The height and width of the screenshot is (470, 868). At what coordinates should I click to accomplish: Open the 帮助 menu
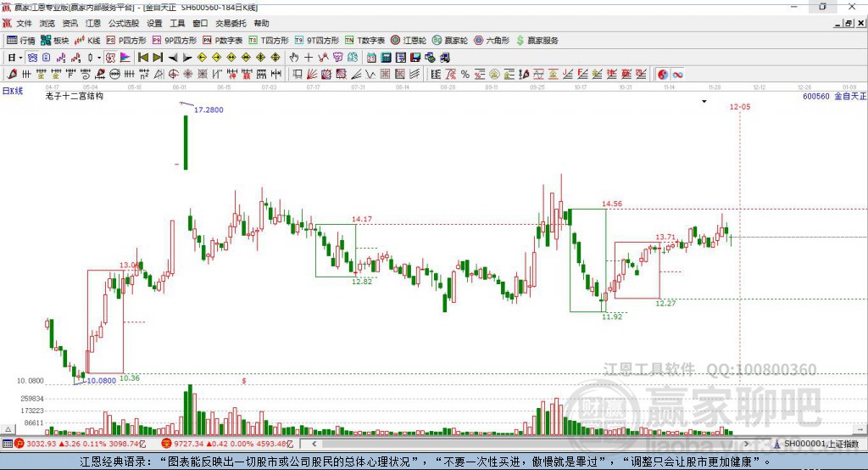point(261,23)
